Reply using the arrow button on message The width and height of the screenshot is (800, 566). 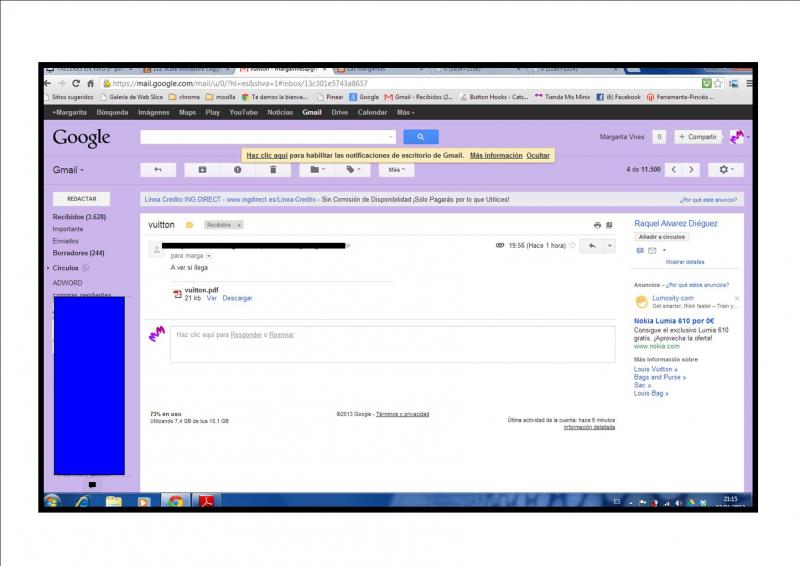(592, 246)
